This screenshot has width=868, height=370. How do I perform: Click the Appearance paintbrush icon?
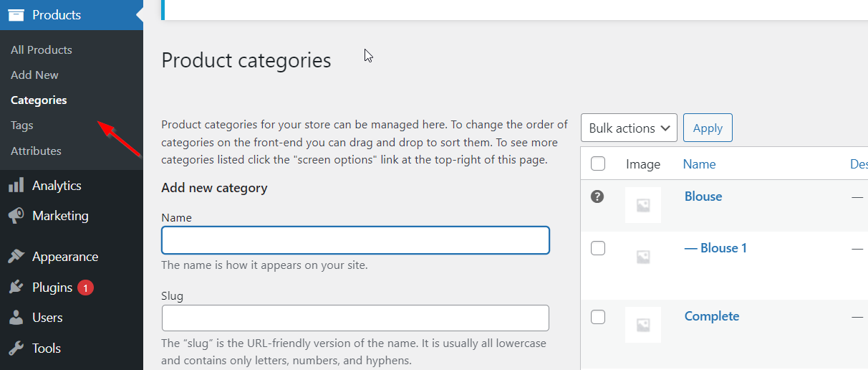(16, 257)
